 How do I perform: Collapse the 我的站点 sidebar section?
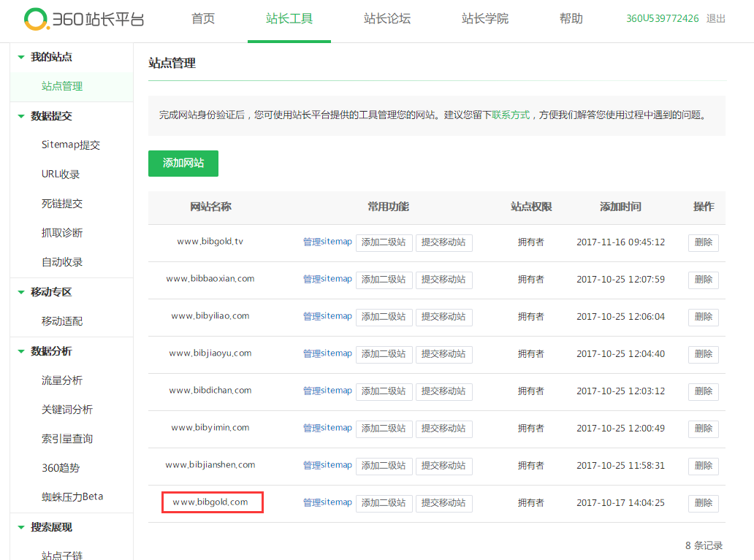20,57
